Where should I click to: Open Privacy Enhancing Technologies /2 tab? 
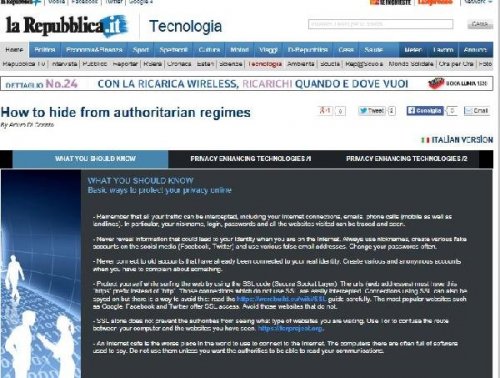[406, 159]
